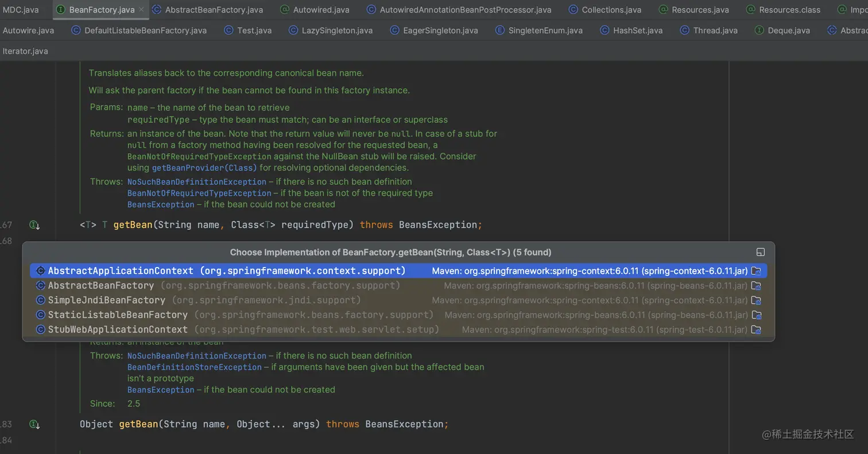Click library icon on AbstractBeanFactory row
Image resolution: width=868 pixels, height=454 pixels.
click(x=757, y=285)
